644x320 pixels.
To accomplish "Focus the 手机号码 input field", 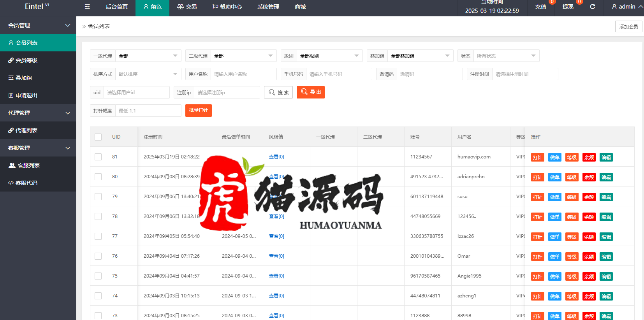I will click(339, 74).
